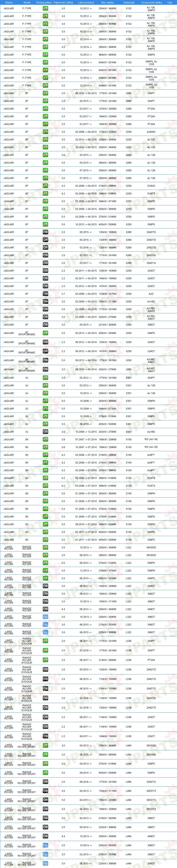Click diesel icon in XF Sportbrake 2.2 120kW row

click(x=45, y=342)
